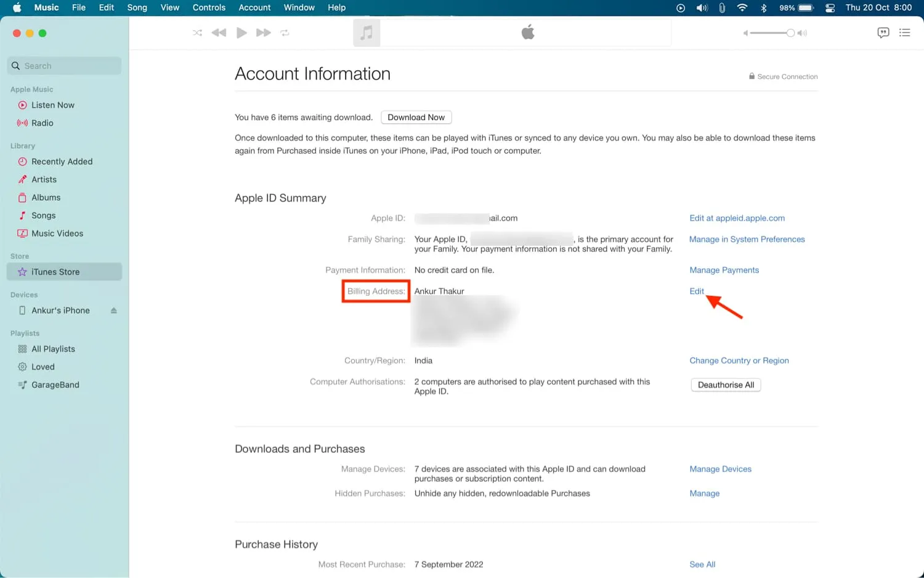
Task: Click Manage in System Preferences link
Action: 747,239
